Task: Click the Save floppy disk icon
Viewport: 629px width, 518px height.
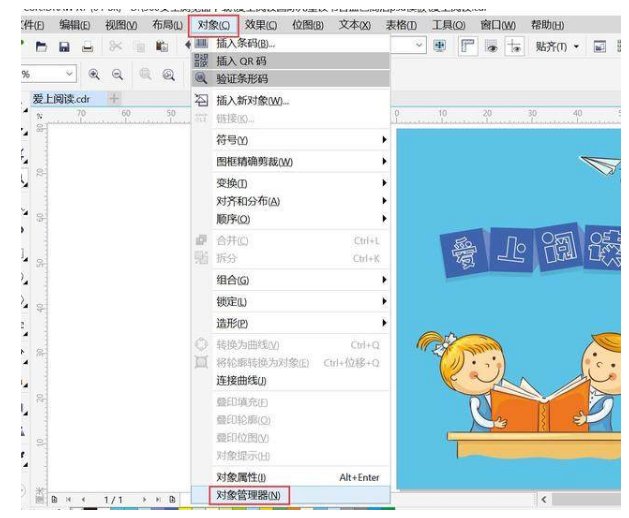Action: point(64,47)
